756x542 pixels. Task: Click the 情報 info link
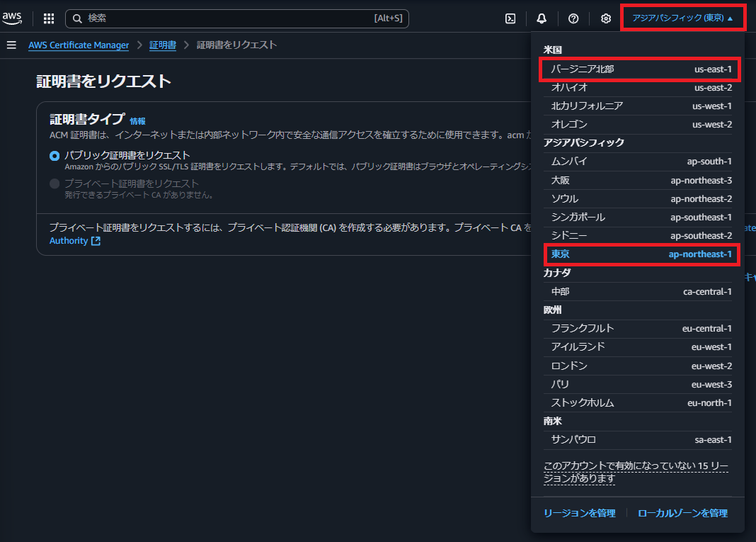tap(137, 120)
